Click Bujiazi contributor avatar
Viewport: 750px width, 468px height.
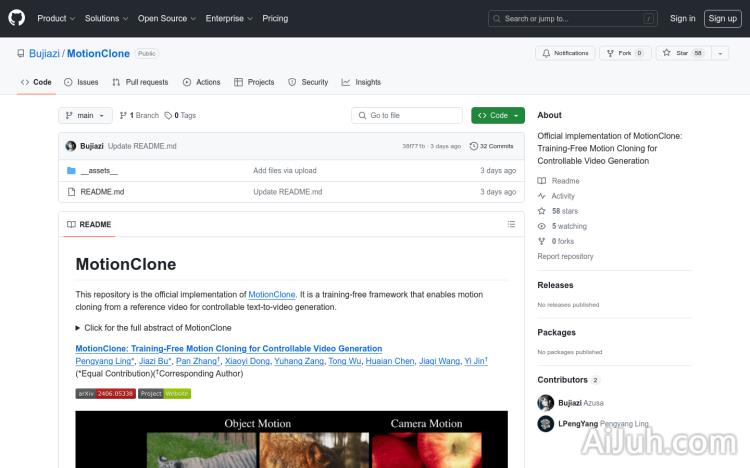click(545, 403)
